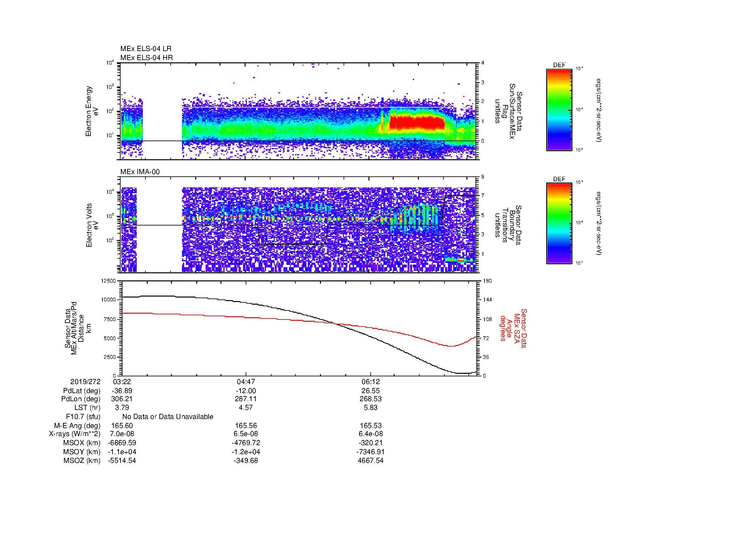Click the 'MSOX (km)' row label
756x534 pixels.
(x=82, y=443)
